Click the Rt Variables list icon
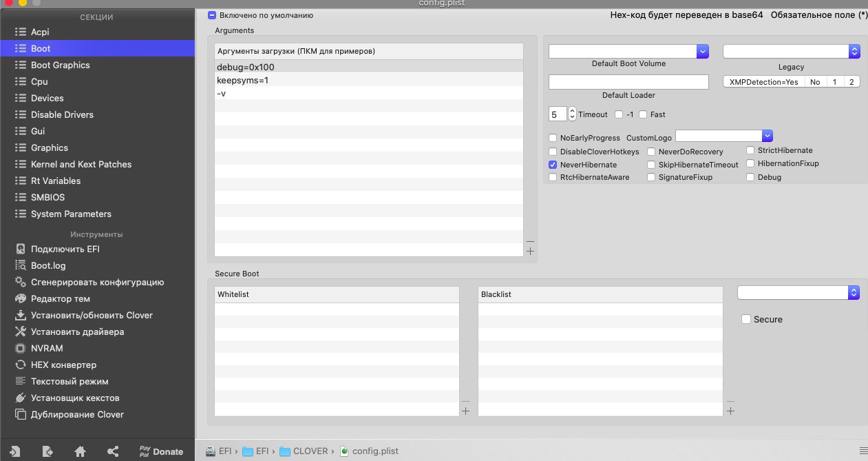Image resolution: width=868 pixels, height=461 pixels. [19, 181]
